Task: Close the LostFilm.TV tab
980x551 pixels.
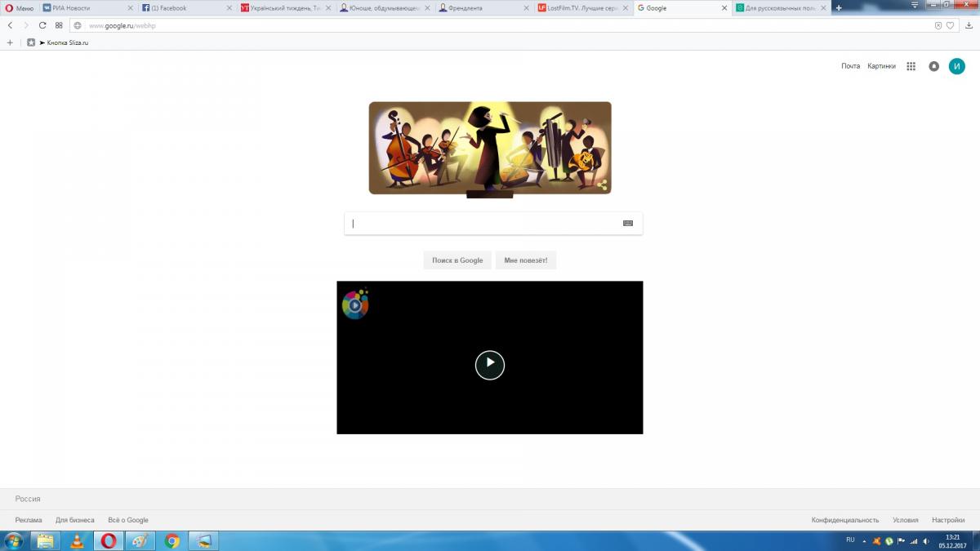Action: pyautogui.click(x=625, y=8)
